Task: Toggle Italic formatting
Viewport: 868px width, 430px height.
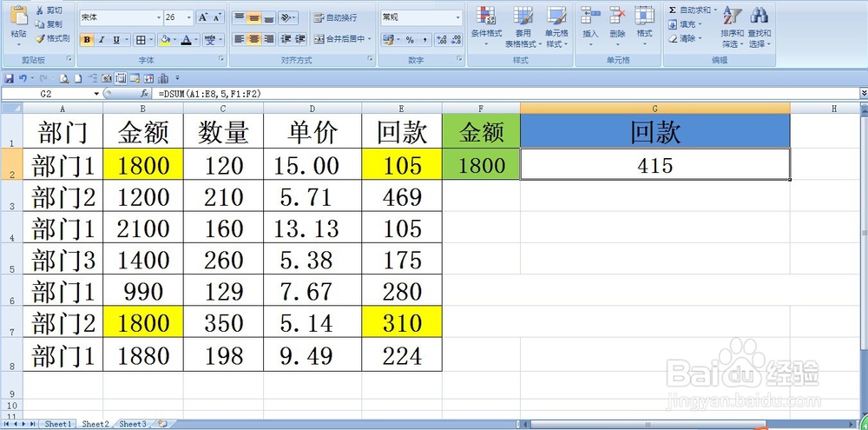Action: click(102, 40)
